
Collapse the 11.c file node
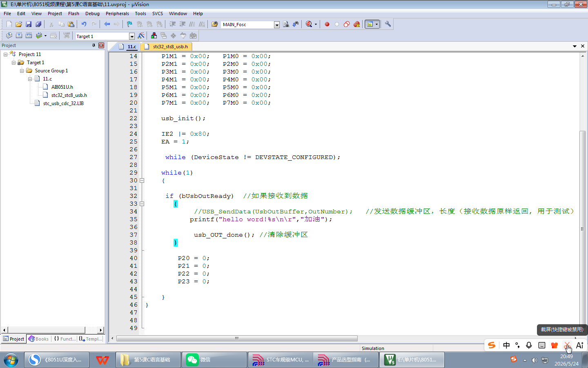point(30,79)
